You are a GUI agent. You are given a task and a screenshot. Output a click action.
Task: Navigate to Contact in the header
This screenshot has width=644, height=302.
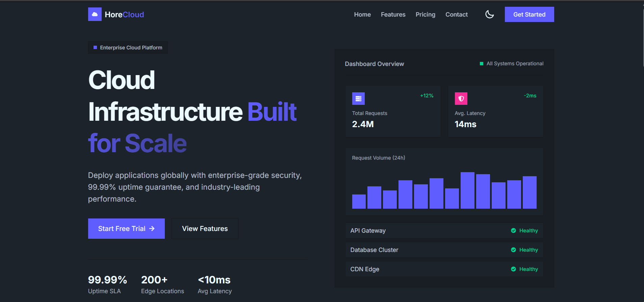(456, 15)
